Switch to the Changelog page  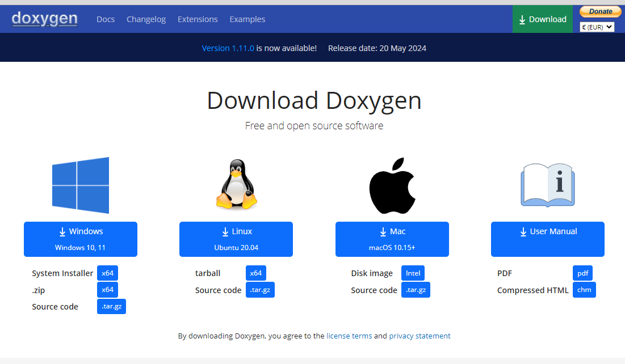click(x=146, y=19)
